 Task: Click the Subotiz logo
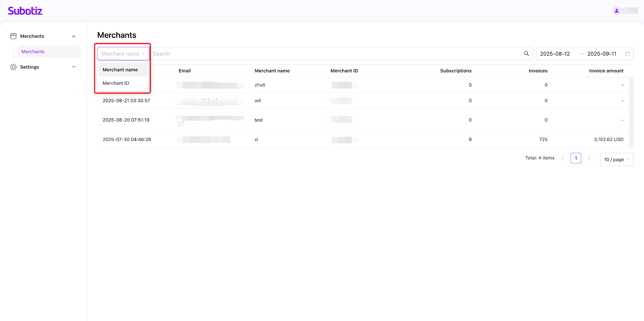tap(25, 11)
